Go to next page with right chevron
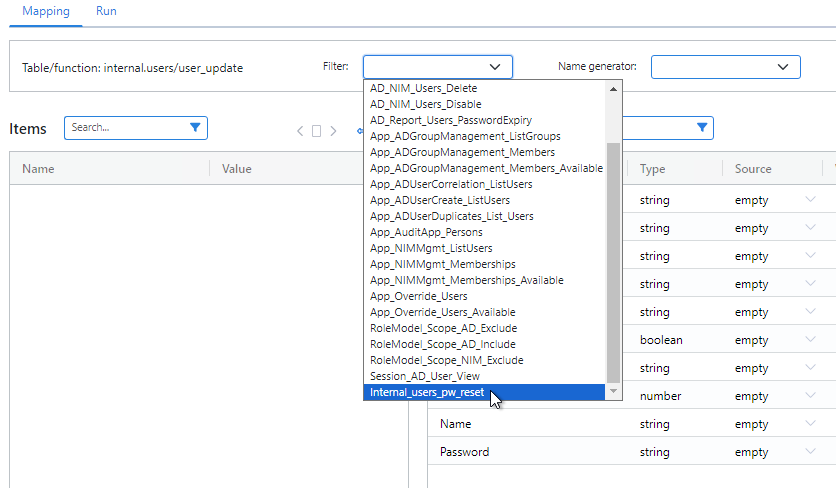Image resolution: width=836 pixels, height=488 pixels. point(333,131)
